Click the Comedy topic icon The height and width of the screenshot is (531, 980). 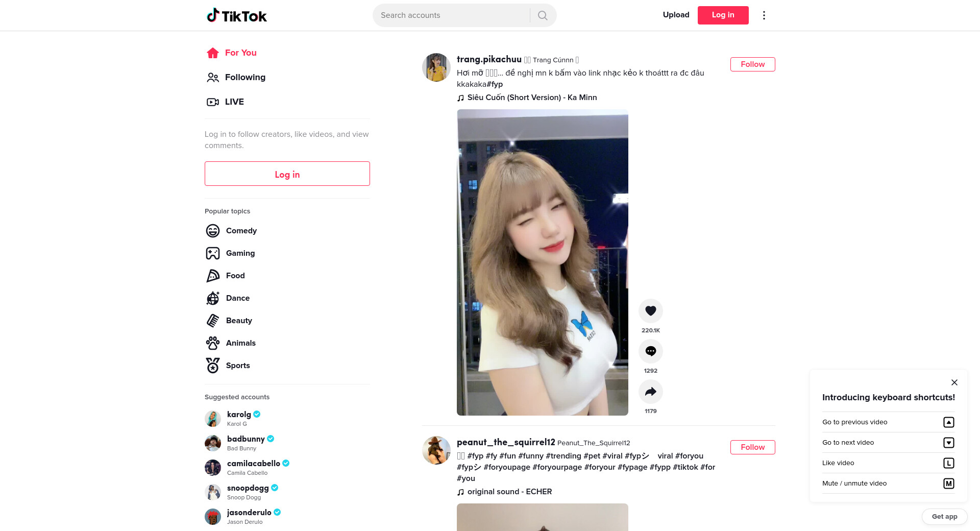(x=213, y=231)
